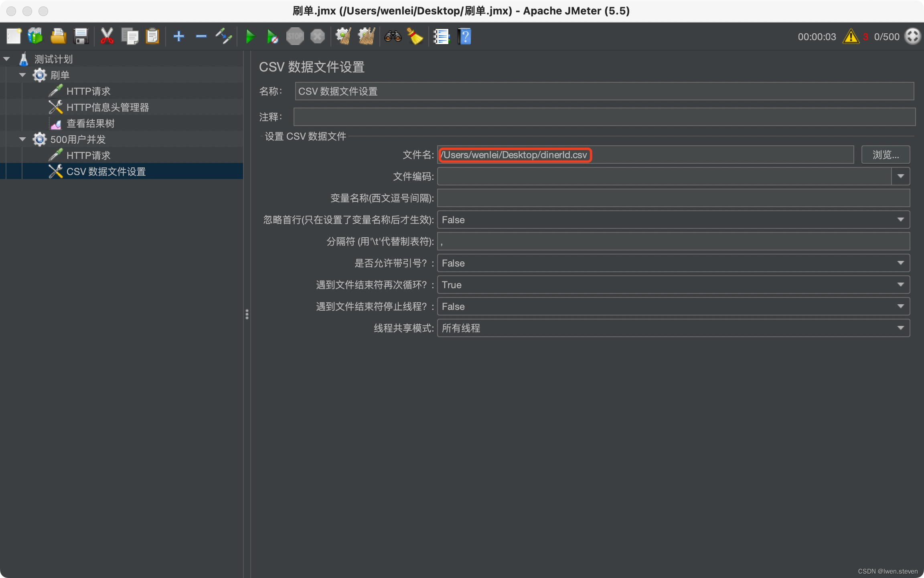Screen dimensions: 924x578
Task: Click the 0/500 thread count
Action: tap(887, 37)
